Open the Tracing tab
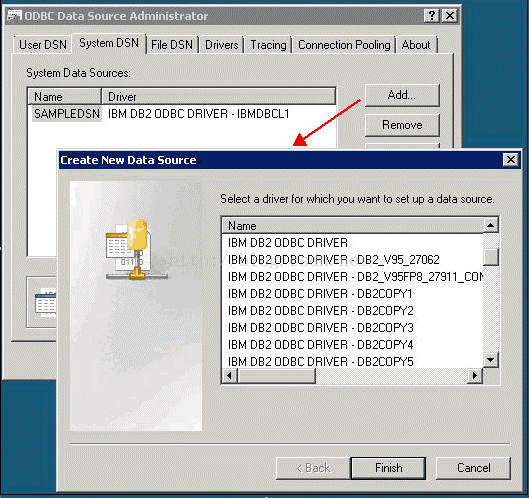Image resolution: width=529 pixels, height=498 pixels. tap(268, 45)
